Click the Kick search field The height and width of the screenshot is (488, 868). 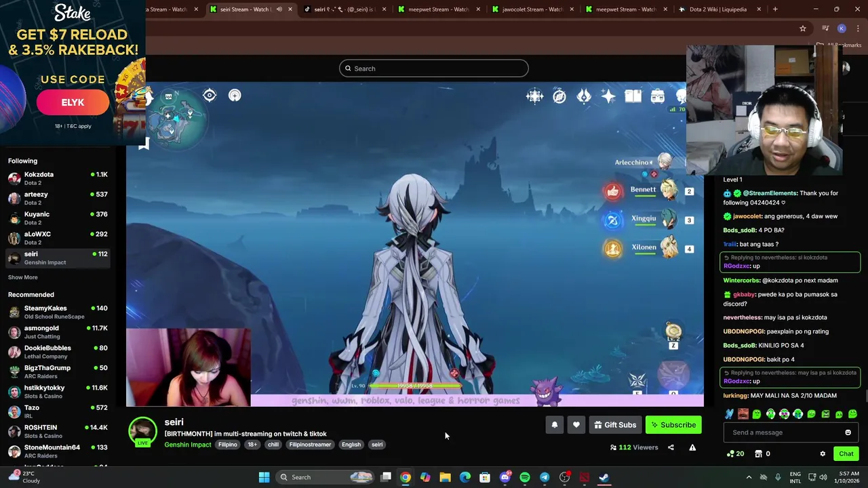point(434,68)
